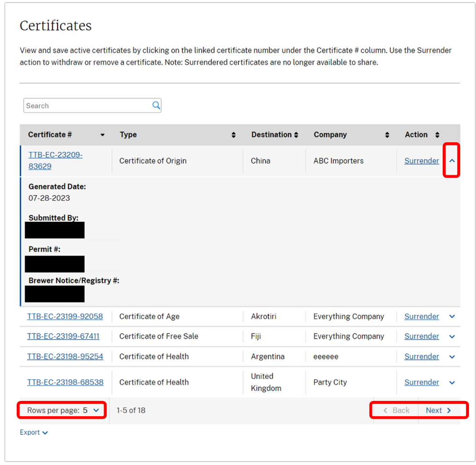Click the Action column header label
Screen dimensions: 476x465
[416, 134]
